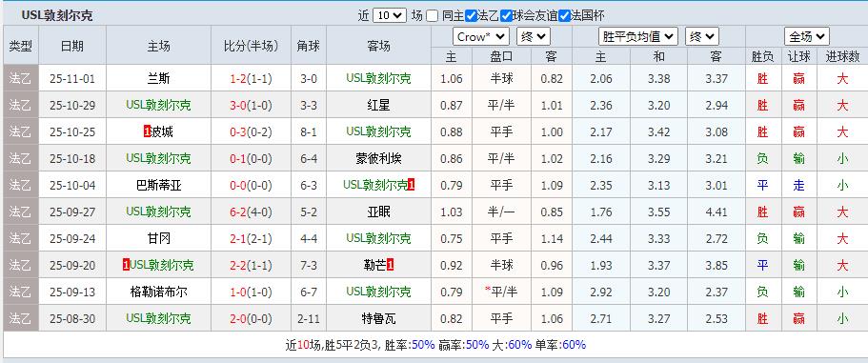Click the date 25-08-30

pyautogui.click(x=72, y=319)
